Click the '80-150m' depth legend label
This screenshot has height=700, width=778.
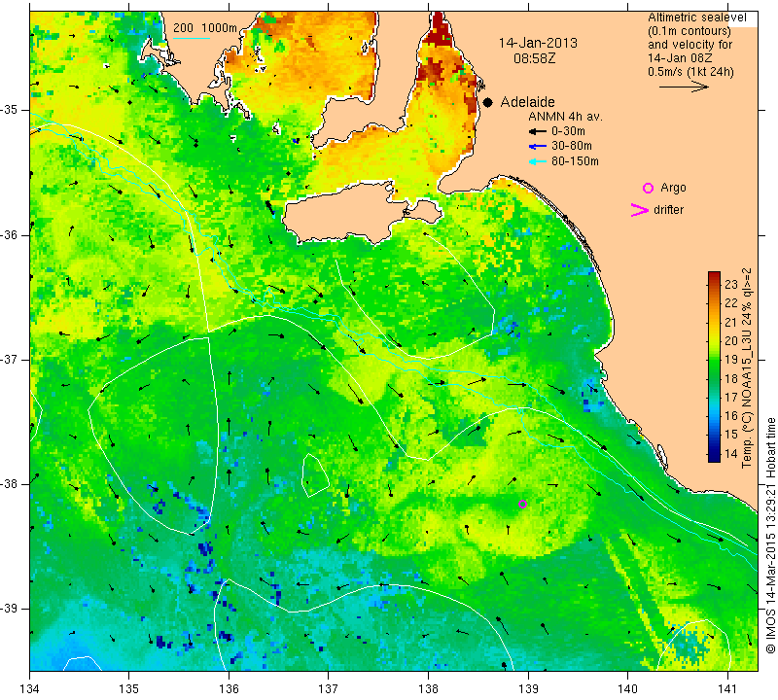pos(575,161)
